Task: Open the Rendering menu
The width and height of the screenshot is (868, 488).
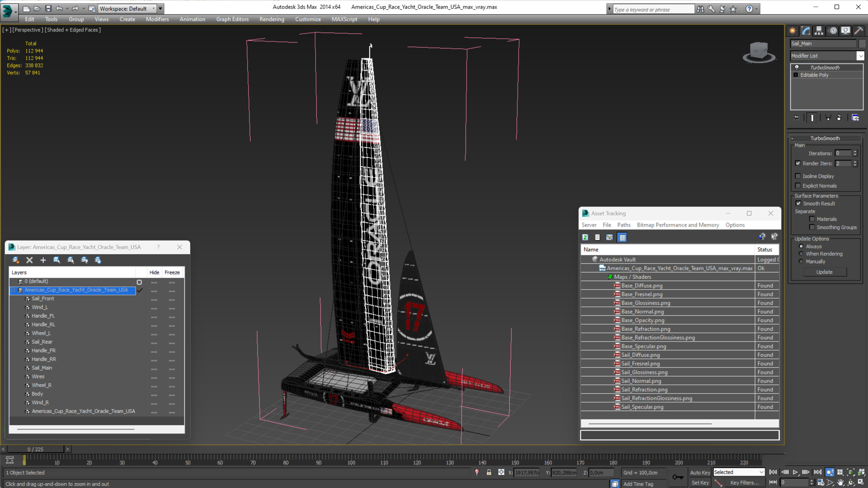Action: point(272,19)
